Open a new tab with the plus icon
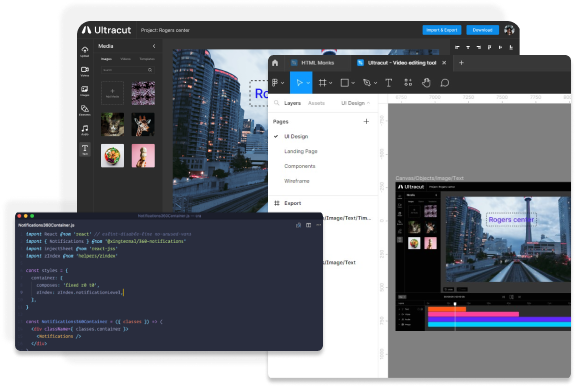This screenshot has height=387, width=575. (x=461, y=63)
